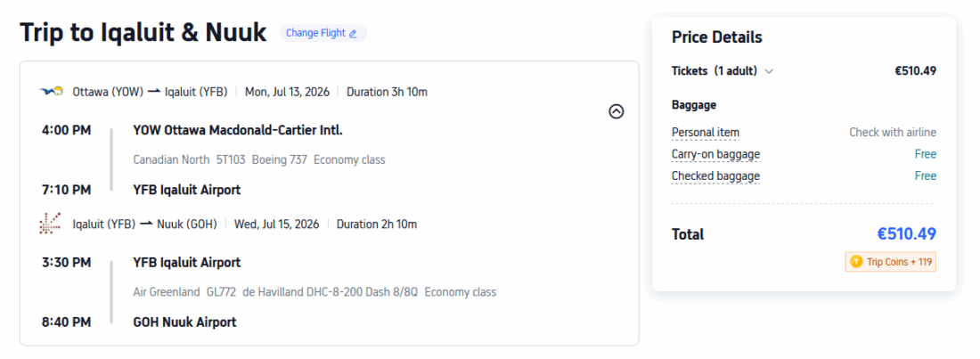Screen dimensions: 980x359
Task: Click the Iqaluit to Nuuk route header
Action: (x=144, y=224)
